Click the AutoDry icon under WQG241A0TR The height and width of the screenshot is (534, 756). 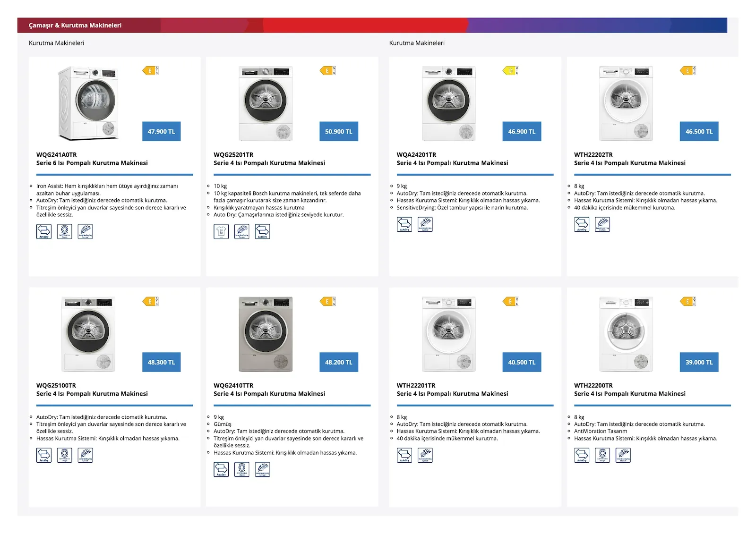44,231
